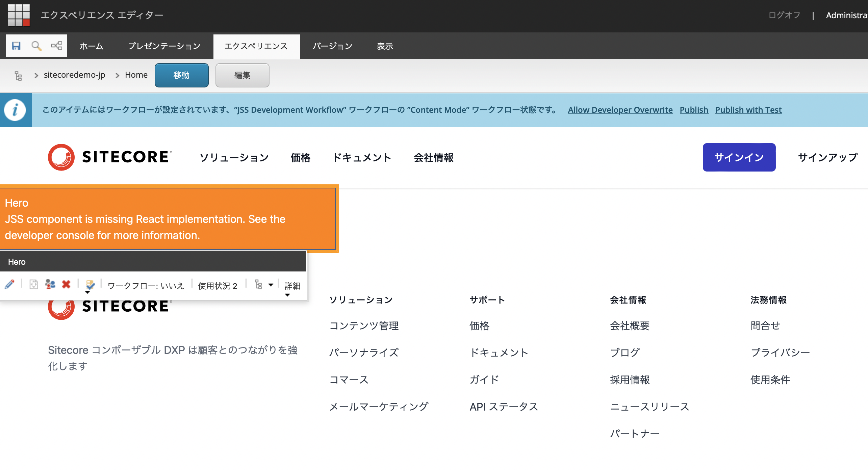Click the info icon in workflow notification
Screen dimensions: 868x470
click(15, 110)
